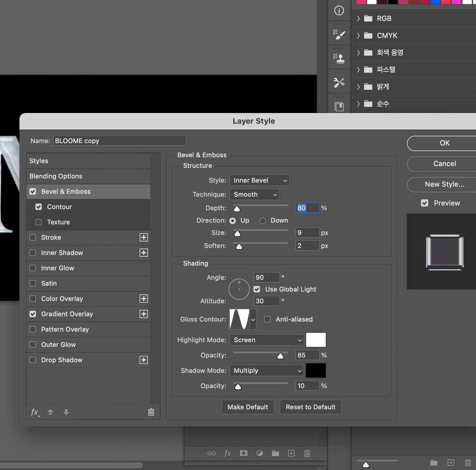476x470 pixels.
Task: Open the Clone Source panel icon
Action: [339, 58]
